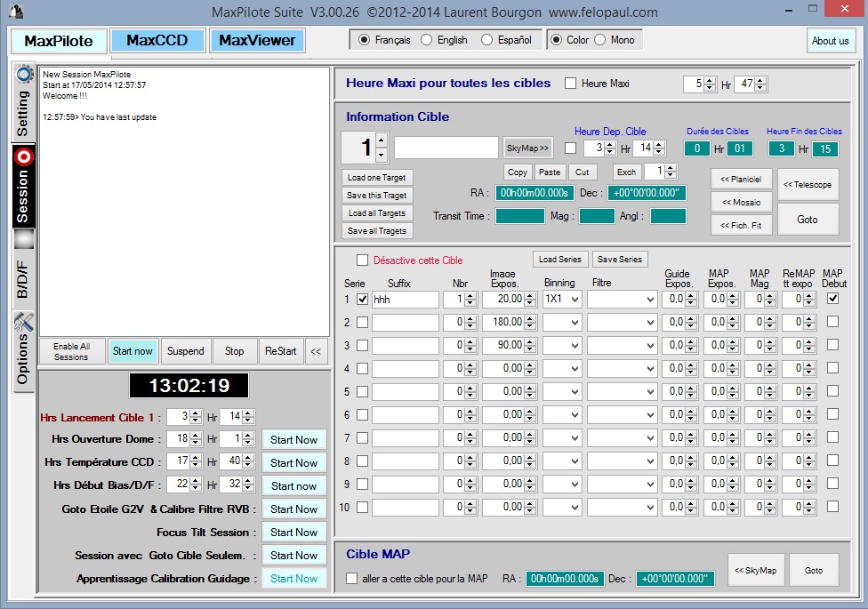The width and height of the screenshot is (868, 609).
Task: Toggle MAP Debut checkbox for Serie 1
Action: point(832,299)
